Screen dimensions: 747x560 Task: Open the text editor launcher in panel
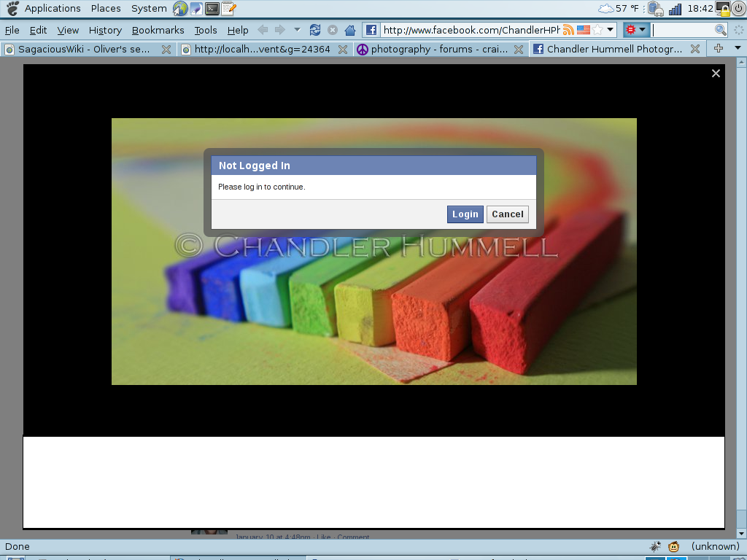click(228, 9)
